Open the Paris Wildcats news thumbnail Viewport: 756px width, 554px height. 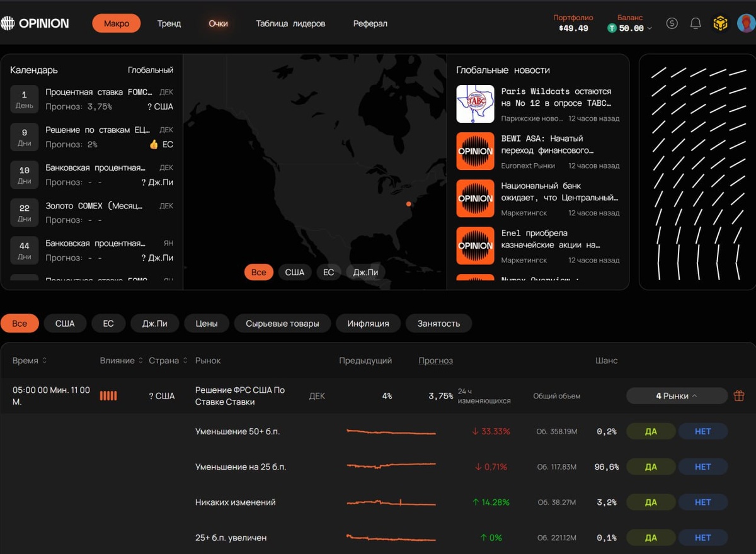click(x=475, y=104)
